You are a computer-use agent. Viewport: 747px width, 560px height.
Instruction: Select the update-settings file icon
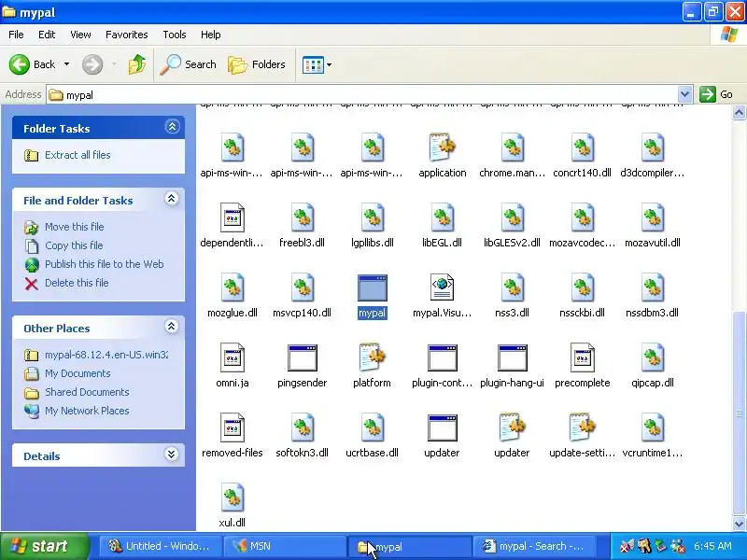click(x=582, y=427)
